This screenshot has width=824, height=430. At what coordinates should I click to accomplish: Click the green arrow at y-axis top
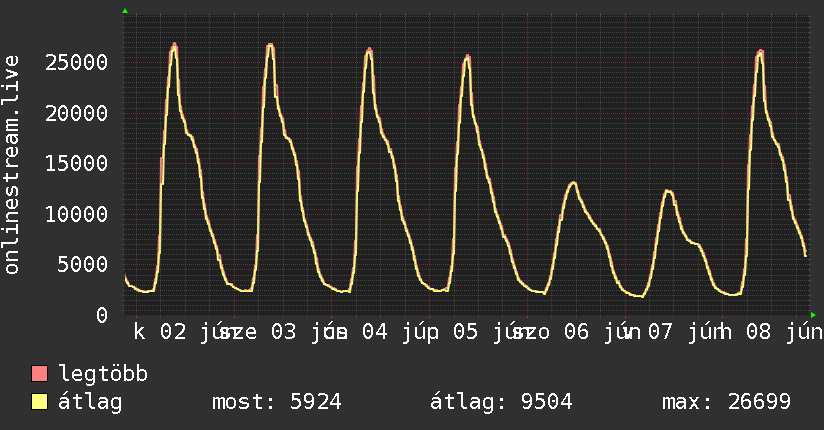coord(125,11)
